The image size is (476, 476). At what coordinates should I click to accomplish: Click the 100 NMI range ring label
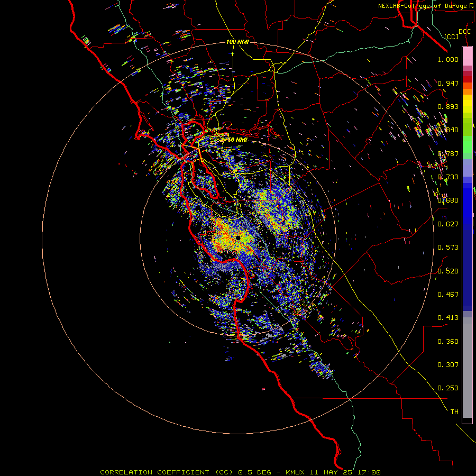click(237, 42)
